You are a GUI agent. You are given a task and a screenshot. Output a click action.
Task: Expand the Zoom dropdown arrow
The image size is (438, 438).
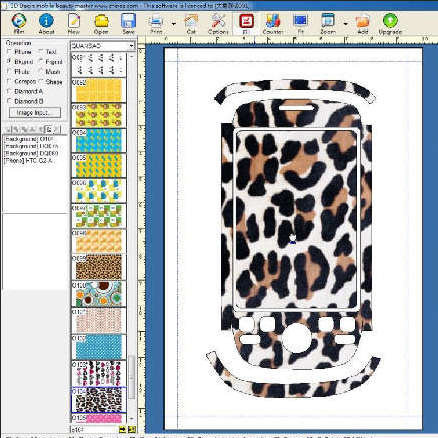pyautogui.click(x=345, y=24)
